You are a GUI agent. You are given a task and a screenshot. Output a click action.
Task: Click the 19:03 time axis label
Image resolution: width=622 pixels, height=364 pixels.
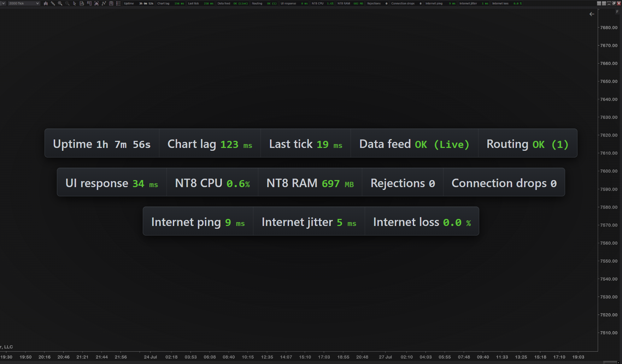[578, 357]
